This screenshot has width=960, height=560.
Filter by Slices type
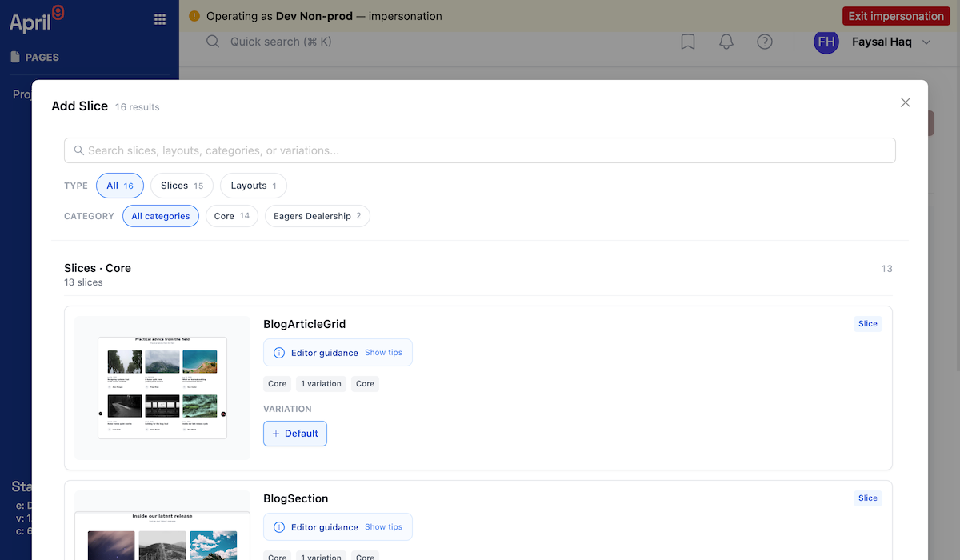(182, 186)
